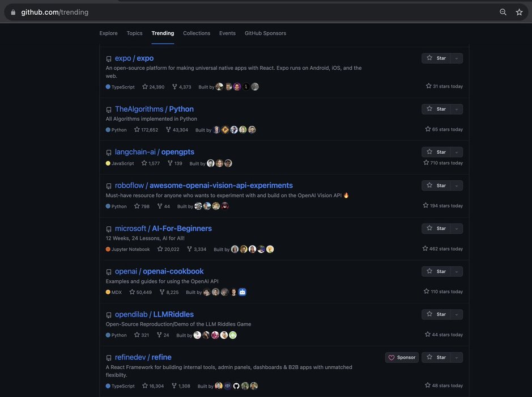View expo's 4,373 forks
The image size is (532, 397).
tap(181, 87)
